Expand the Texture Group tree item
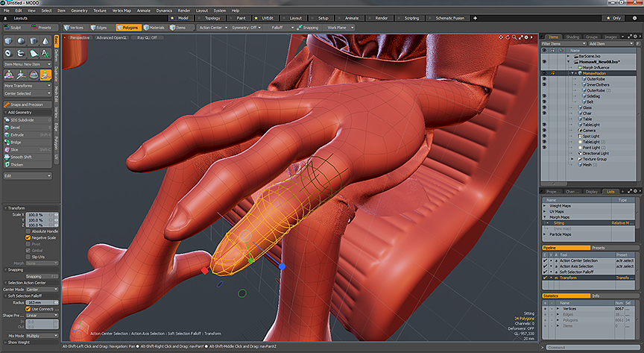Image resolution: width=644 pixels, height=353 pixels. [572, 159]
